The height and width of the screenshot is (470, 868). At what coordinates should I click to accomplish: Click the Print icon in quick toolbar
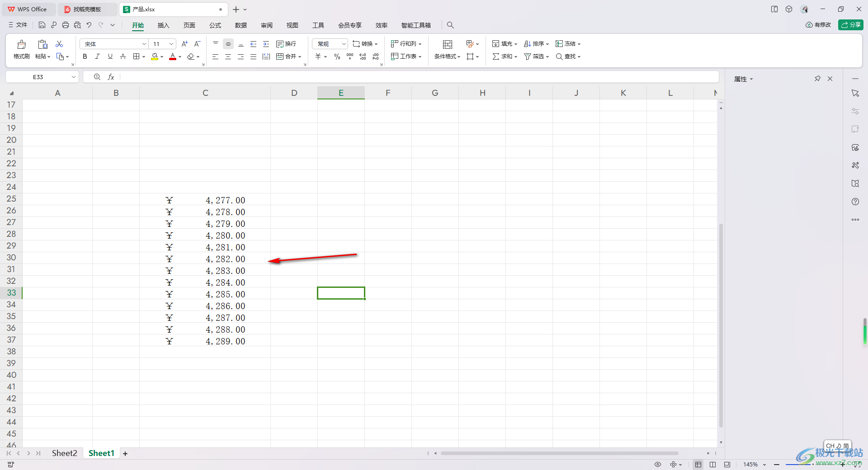coord(66,25)
